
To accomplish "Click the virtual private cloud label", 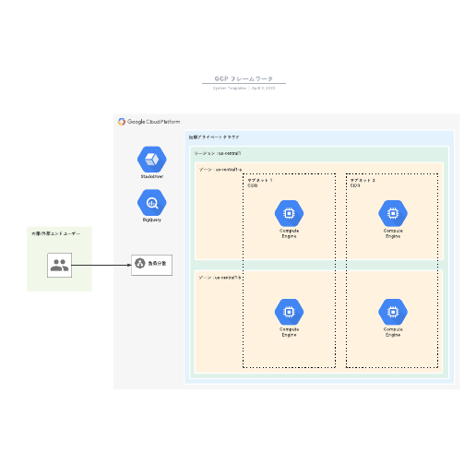I will coord(214,137).
